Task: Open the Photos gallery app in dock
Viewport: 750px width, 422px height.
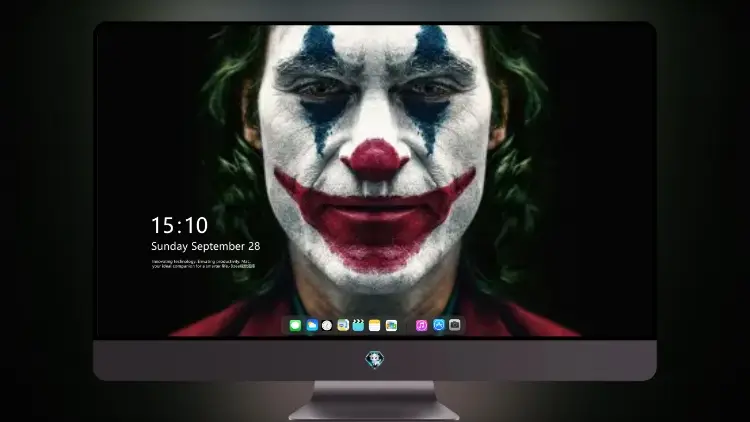Action: (391, 325)
